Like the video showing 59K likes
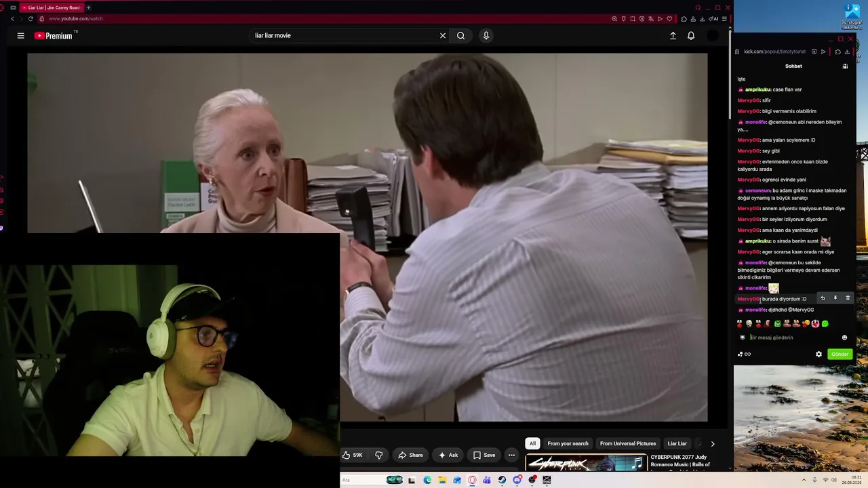 pyautogui.click(x=353, y=455)
